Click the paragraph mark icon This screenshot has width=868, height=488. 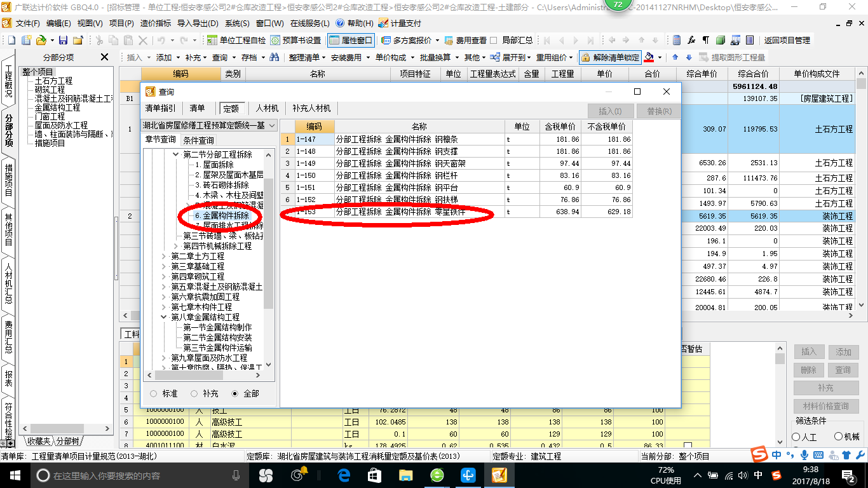tap(706, 40)
